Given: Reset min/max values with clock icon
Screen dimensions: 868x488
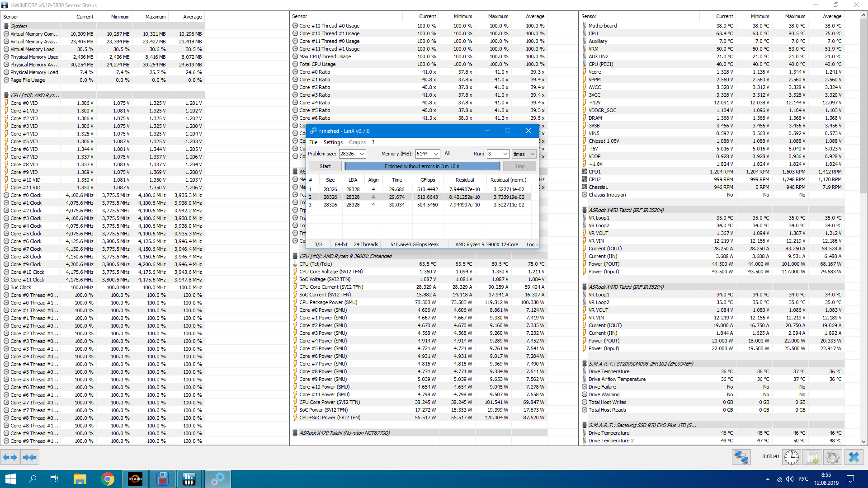Looking at the screenshot, I should 791,457.
